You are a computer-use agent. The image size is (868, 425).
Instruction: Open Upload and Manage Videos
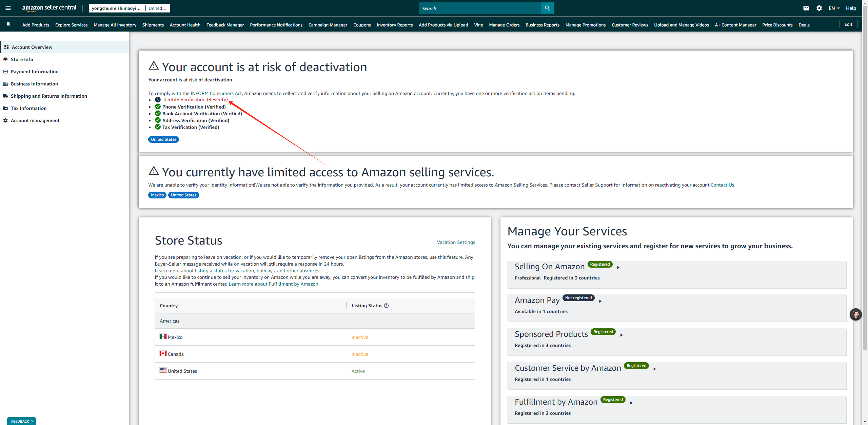pos(681,25)
